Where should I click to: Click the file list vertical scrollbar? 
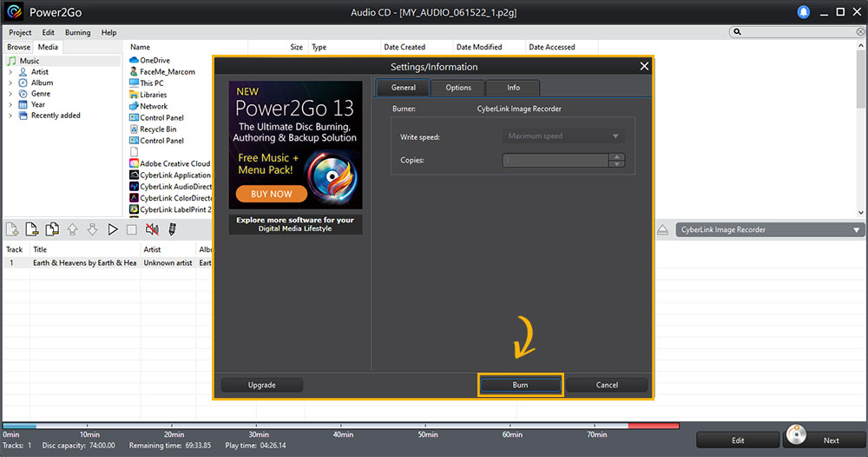point(861,129)
